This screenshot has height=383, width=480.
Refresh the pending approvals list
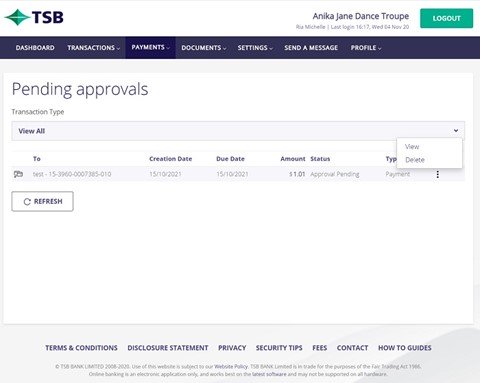(42, 201)
